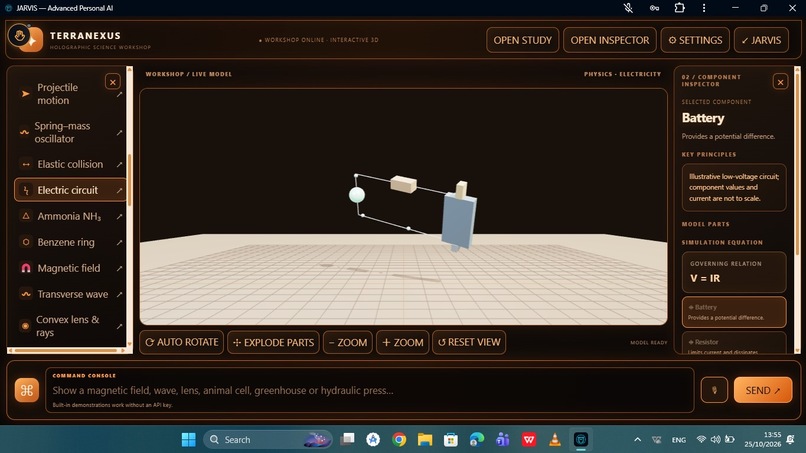Click the extensions puzzle icon in title bar
The height and width of the screenshot is (453, 806).
point(679,8)
